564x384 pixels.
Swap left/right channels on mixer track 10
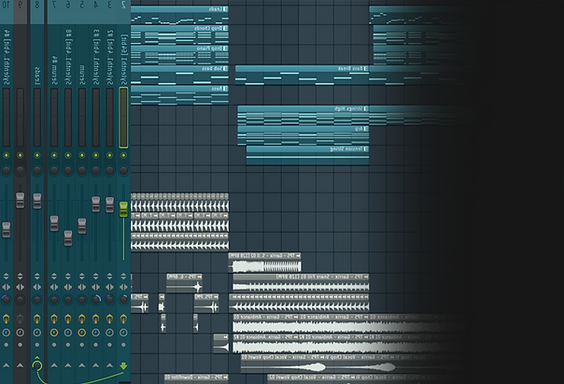(x=6, y=287)
